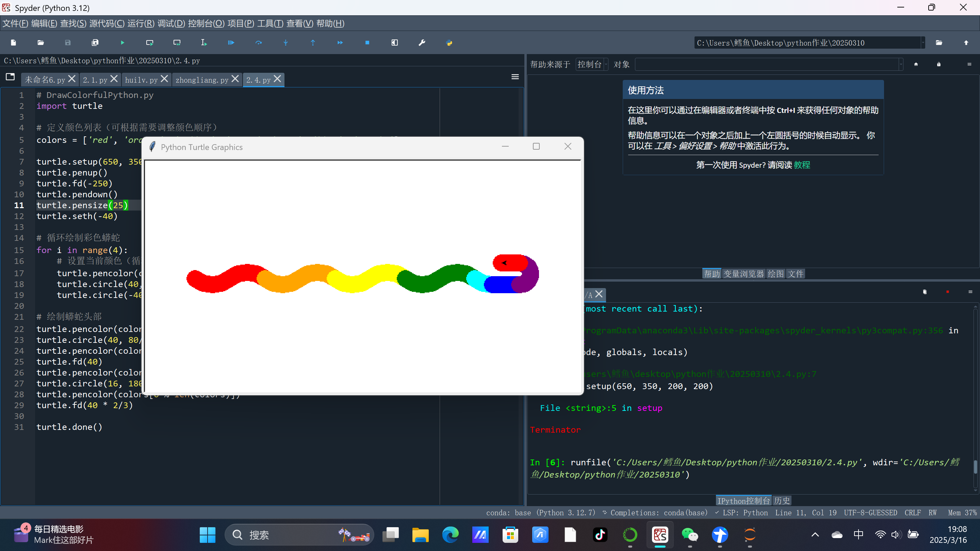Click the Run current cell toolbar icon
This screenshot has width=980, height=551.
click(149, 43)
